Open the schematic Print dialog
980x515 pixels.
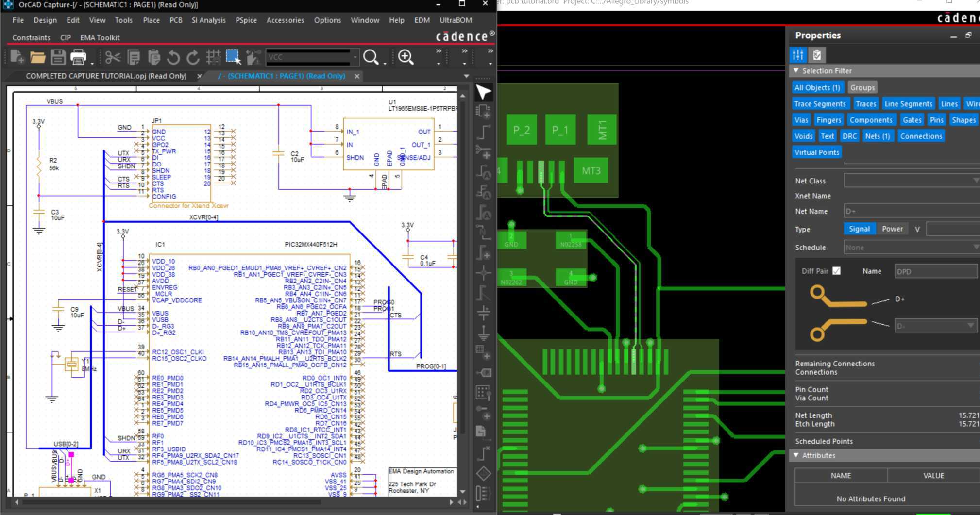(x=78, y=57)
